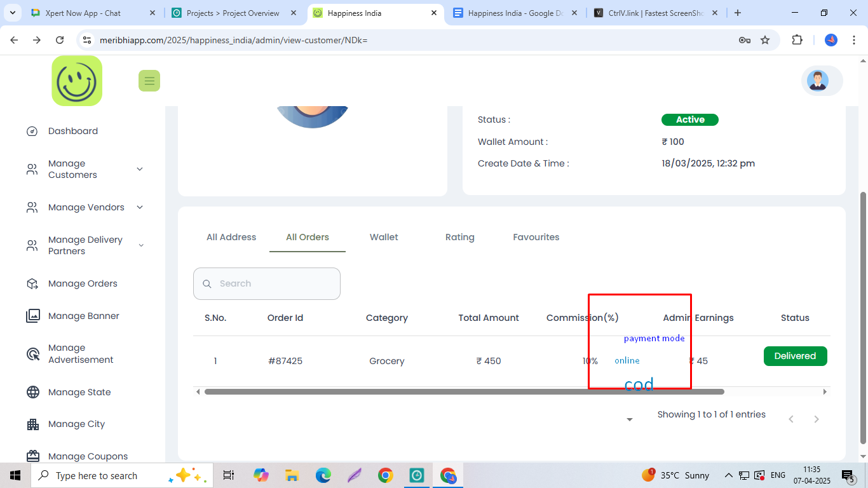Expand the Manage Delivery Partners submenu
This screenshot has height=488, width=868.
coord(140,245)
